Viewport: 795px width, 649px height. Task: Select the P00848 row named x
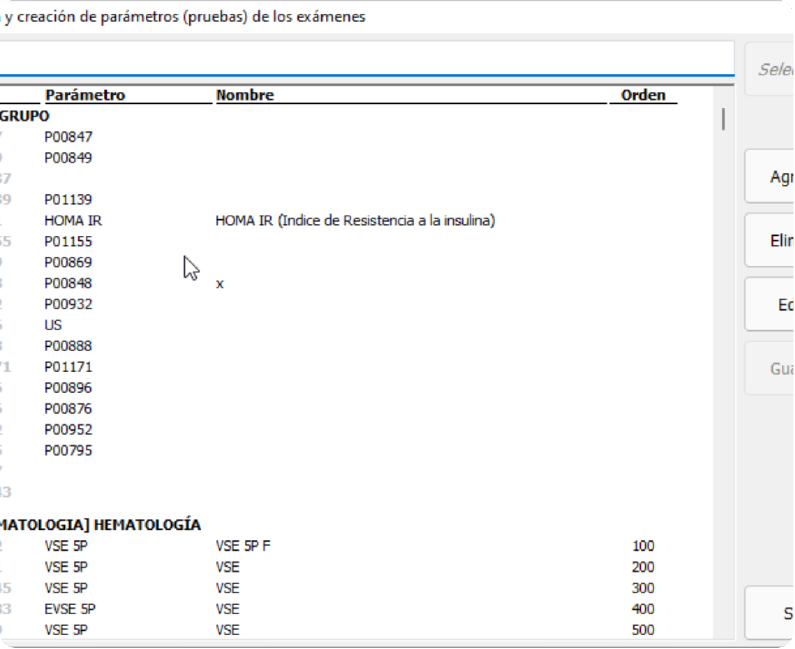click(x=68, y=284)
